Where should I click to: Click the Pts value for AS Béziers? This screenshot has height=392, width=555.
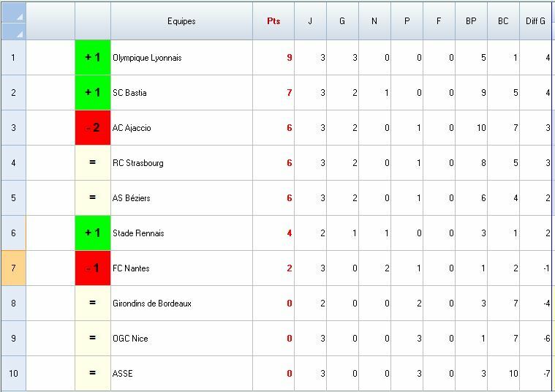[x=273, y=198]
